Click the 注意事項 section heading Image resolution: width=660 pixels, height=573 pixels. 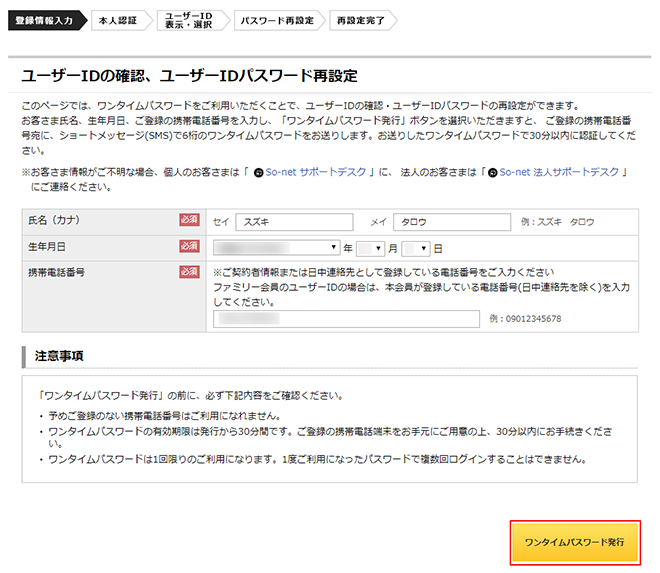pos(58,355)
